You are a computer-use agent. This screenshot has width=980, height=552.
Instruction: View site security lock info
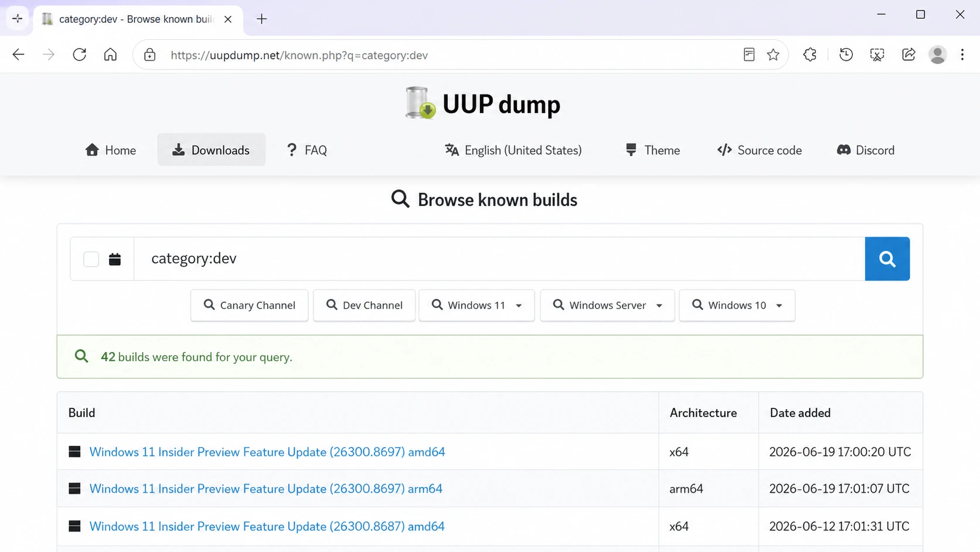(x=150, y=55)
